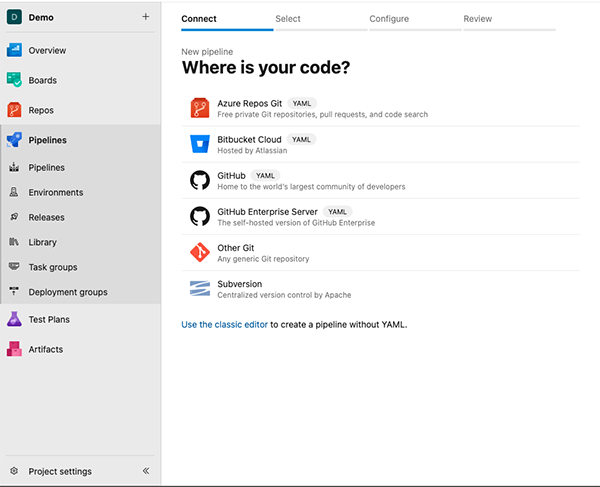Open Test Plans flask icon
The image size is (600, 487).
(14, 319)
